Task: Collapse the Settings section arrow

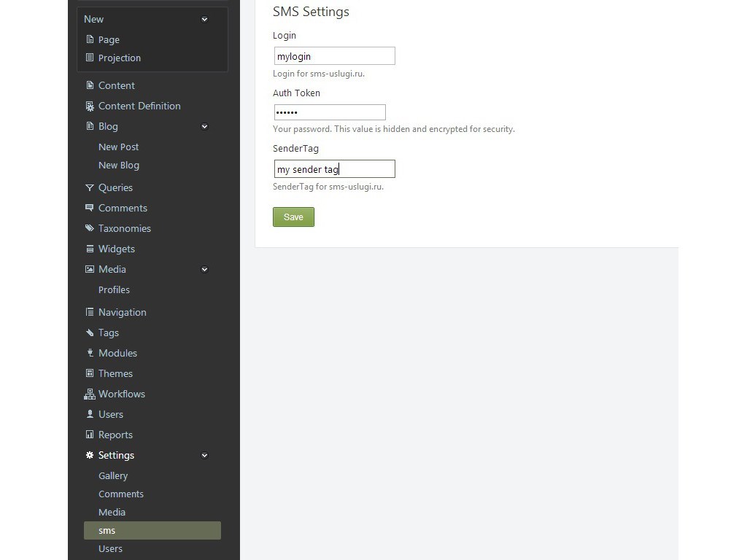Action: click(x=204, y=456)
